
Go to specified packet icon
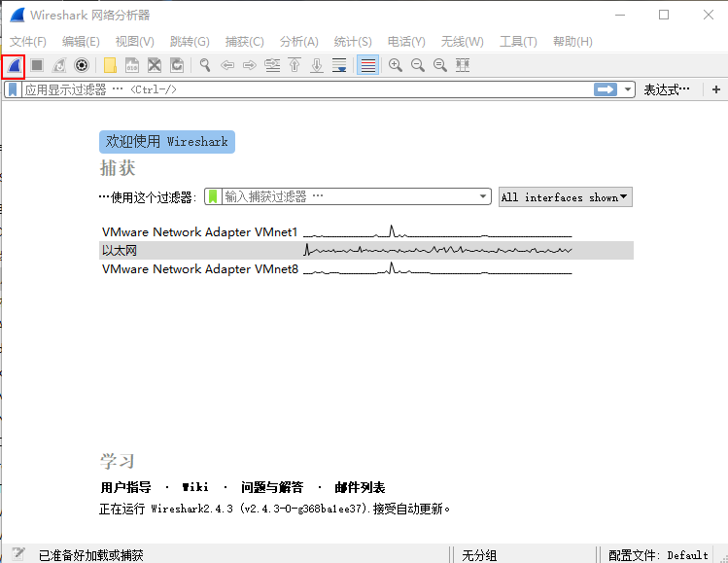[272, 65]
